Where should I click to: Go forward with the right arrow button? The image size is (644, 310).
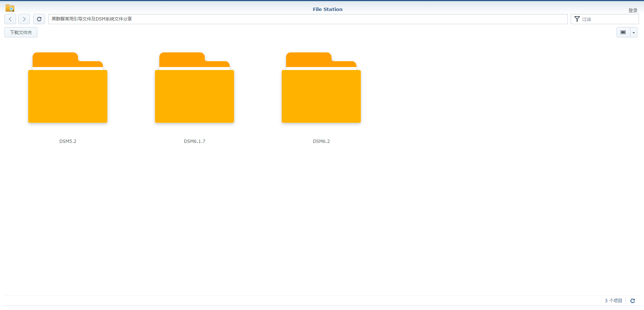click(24, 19)
